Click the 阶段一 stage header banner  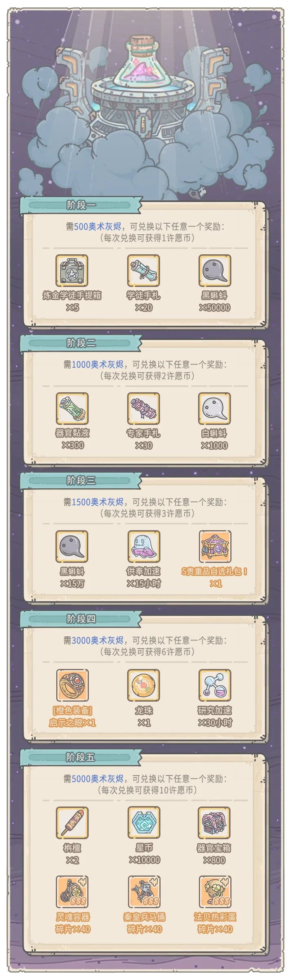(81, 205)
